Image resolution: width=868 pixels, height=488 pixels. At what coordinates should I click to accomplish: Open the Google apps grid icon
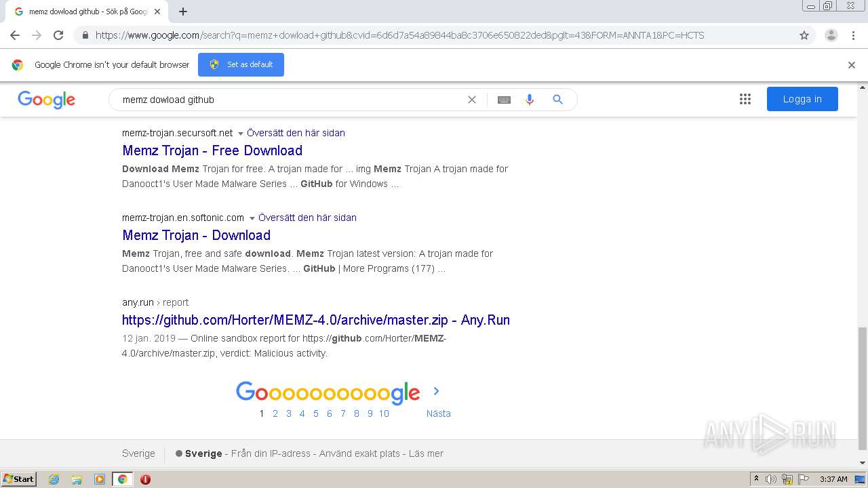tap(745, 99)
